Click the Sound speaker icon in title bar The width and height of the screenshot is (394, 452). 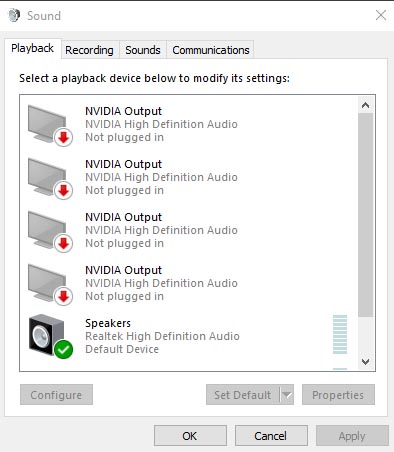tap(14, 15)
